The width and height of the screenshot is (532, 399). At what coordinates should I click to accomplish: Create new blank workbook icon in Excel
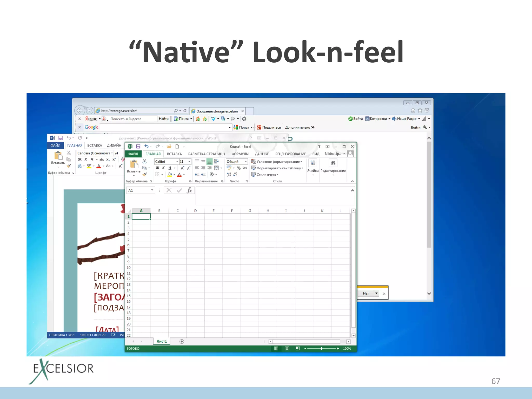[x=177, y=147]
